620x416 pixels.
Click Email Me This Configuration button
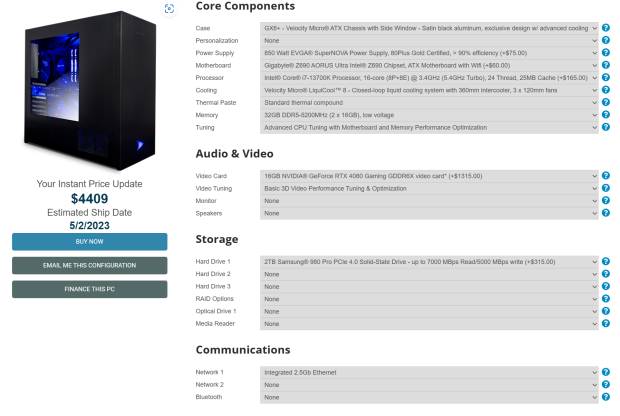click(89, 265)
